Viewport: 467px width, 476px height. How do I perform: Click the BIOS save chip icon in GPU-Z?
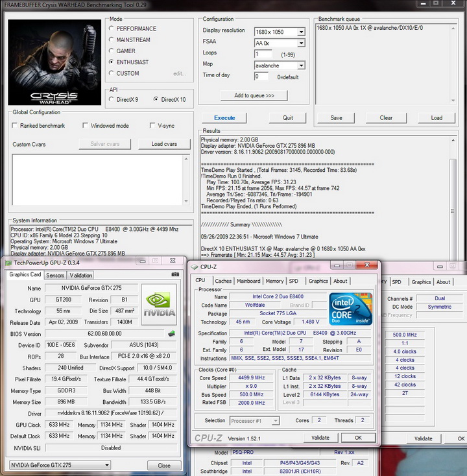(x=171, y=333)
